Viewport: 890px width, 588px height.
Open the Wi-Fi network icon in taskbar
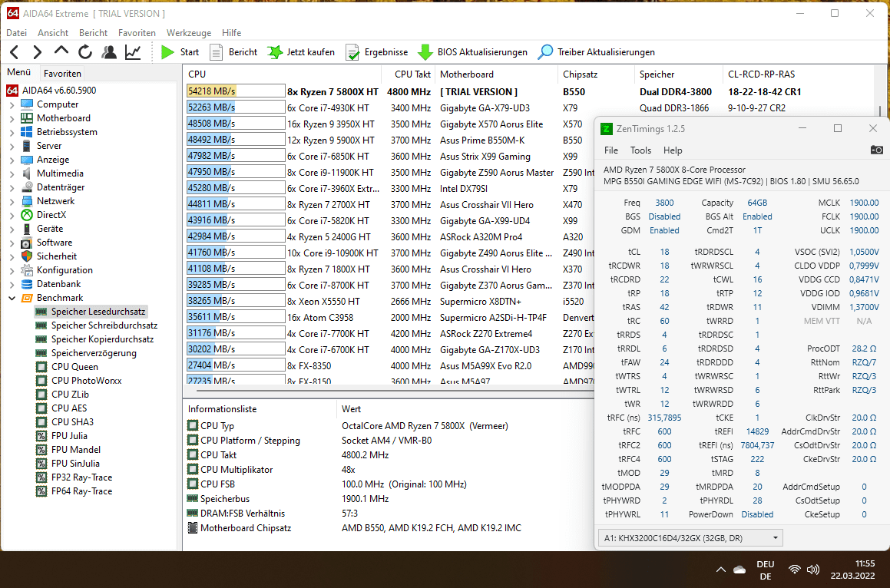(x=795, y=570)
